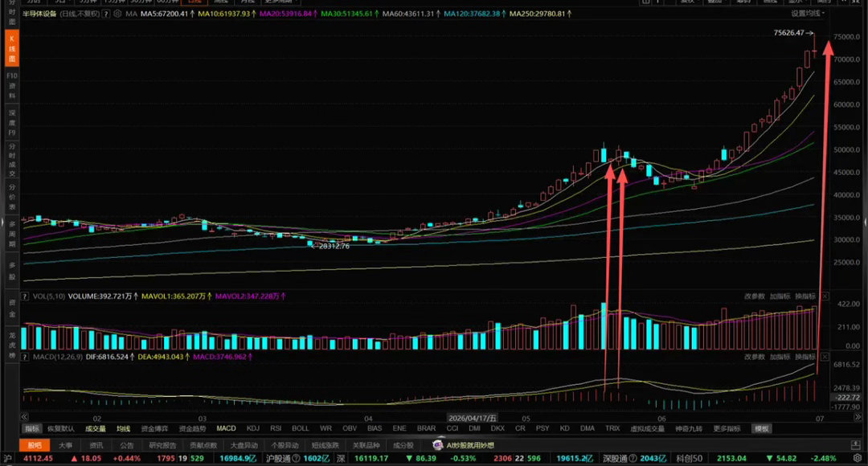This screenshot has height=466, width=868.
Task: Open the K线图 sidebar view
Action: click(12, 48)
